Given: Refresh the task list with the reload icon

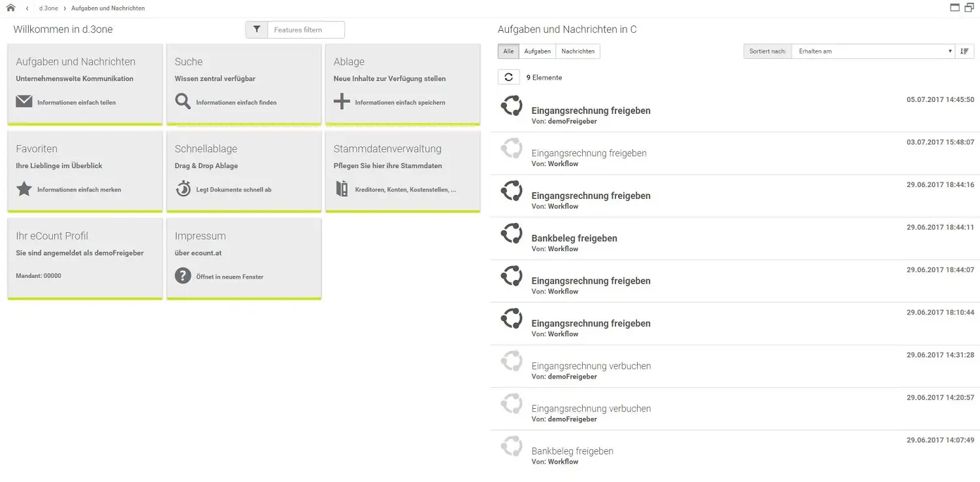Looking at the screenshot, I should coord(508,77).
